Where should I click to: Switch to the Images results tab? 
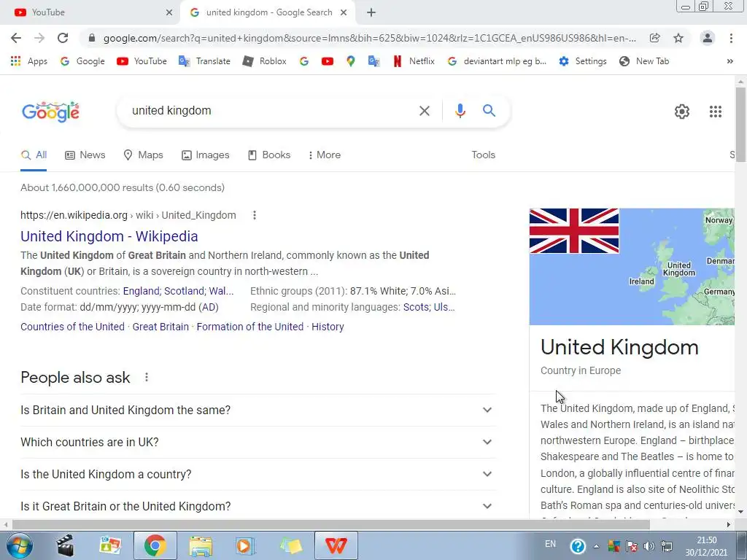(x=205, y=155)
